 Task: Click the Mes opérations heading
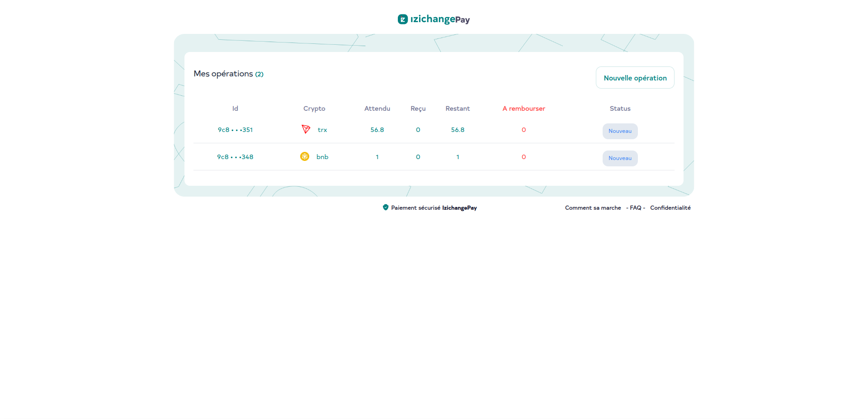(223, 74)
